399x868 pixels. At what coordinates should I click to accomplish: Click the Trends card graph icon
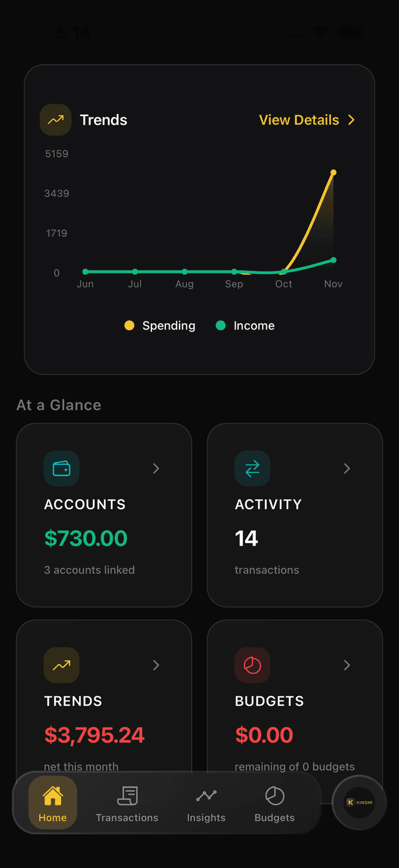pos(61,665)
